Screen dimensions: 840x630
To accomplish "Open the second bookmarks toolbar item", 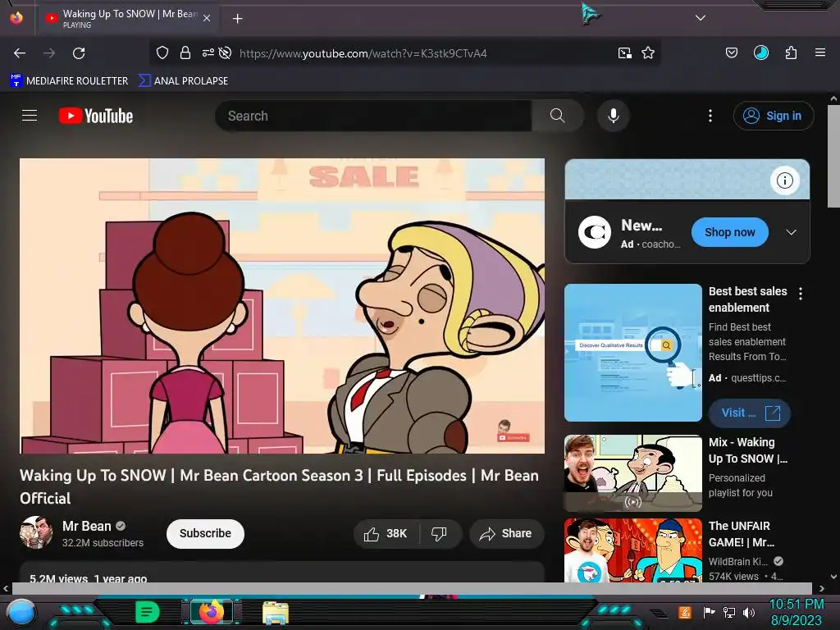I will (x=183, y=80).
